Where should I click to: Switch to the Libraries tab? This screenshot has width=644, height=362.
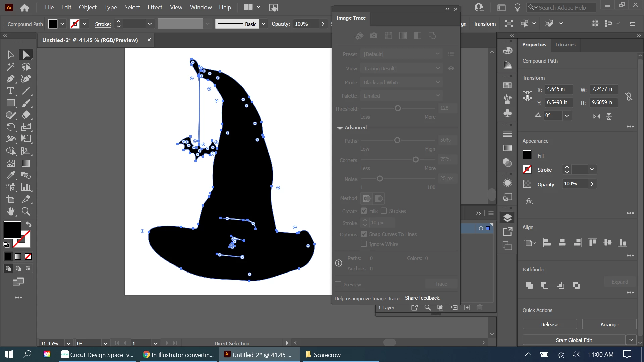(x=565, y=45)
